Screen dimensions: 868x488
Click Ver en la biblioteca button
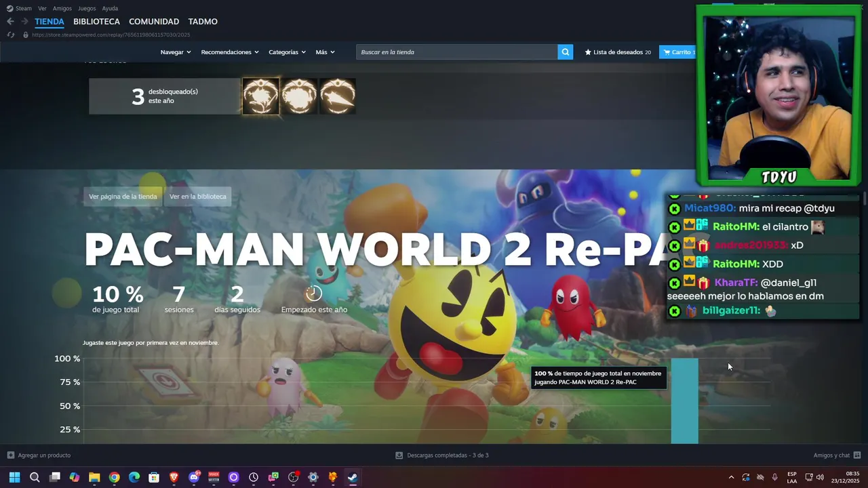point(198,197)
